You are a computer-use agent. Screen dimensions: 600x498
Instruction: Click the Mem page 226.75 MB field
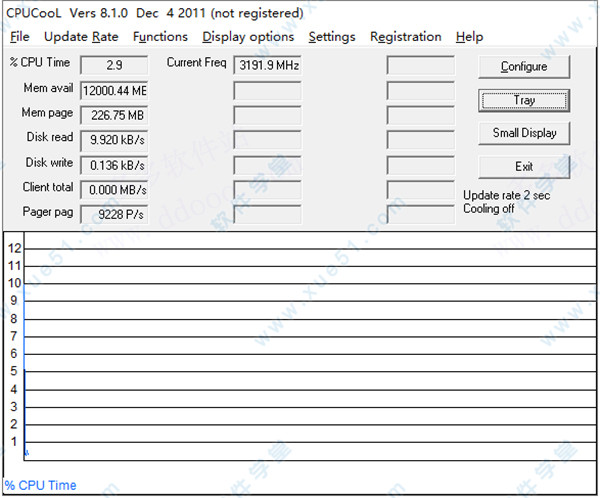tap(114, 115)
